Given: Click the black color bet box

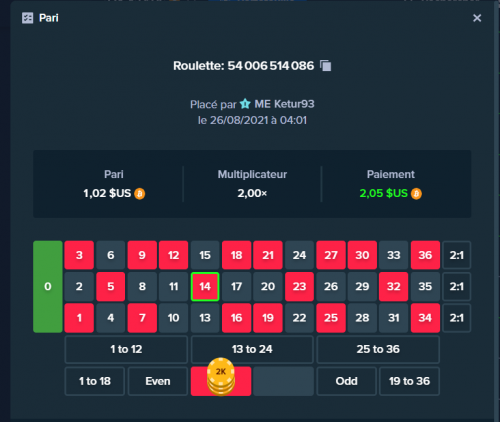Looking at the screenshot, I should [283, 381].
